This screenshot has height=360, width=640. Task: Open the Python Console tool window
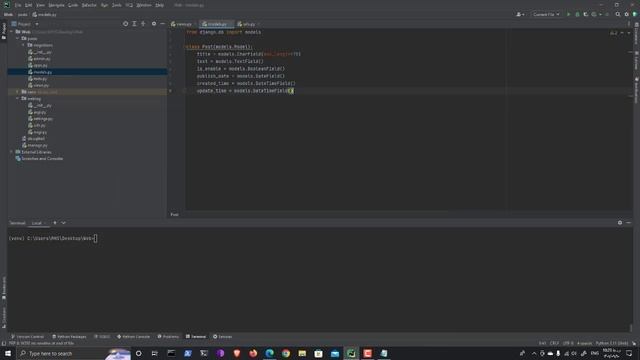click(x=133, y=336)
